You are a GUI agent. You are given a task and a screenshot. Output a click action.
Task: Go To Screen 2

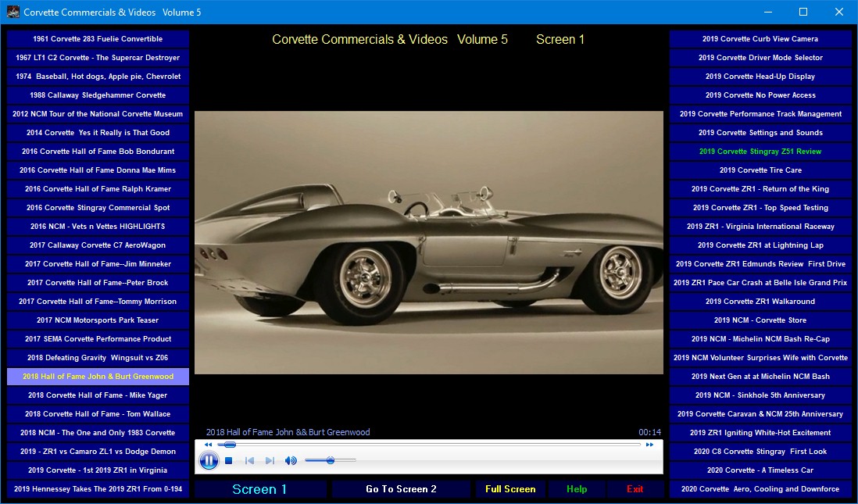(401, 489)
